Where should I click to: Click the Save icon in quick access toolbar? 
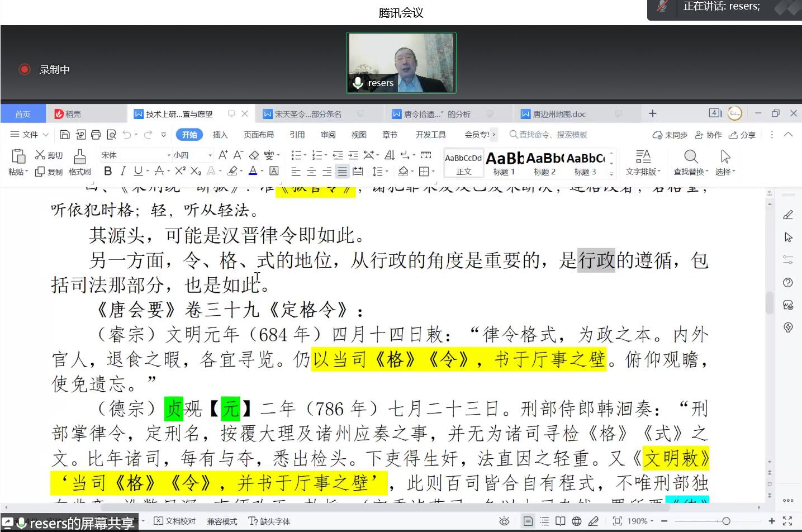tap(65, 135)
